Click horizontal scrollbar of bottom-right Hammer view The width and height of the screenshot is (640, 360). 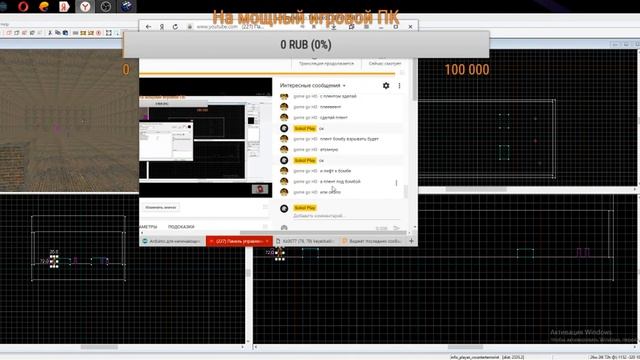coord(465,347)
